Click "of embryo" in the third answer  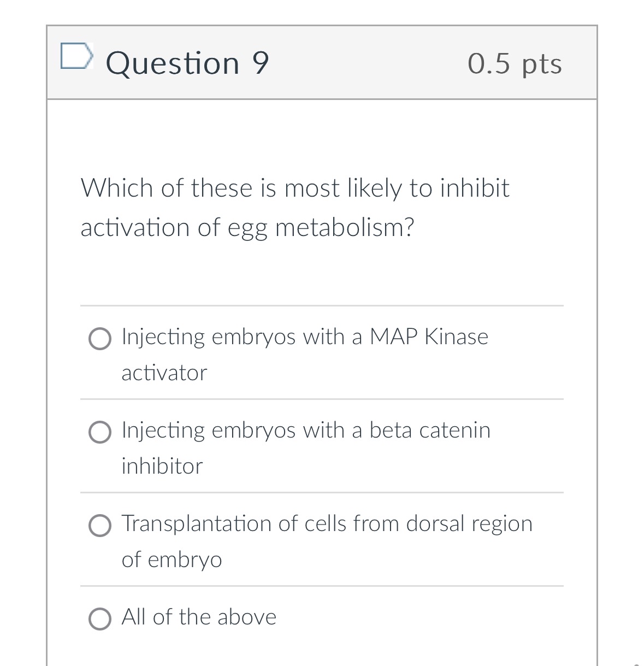point(172,559)
